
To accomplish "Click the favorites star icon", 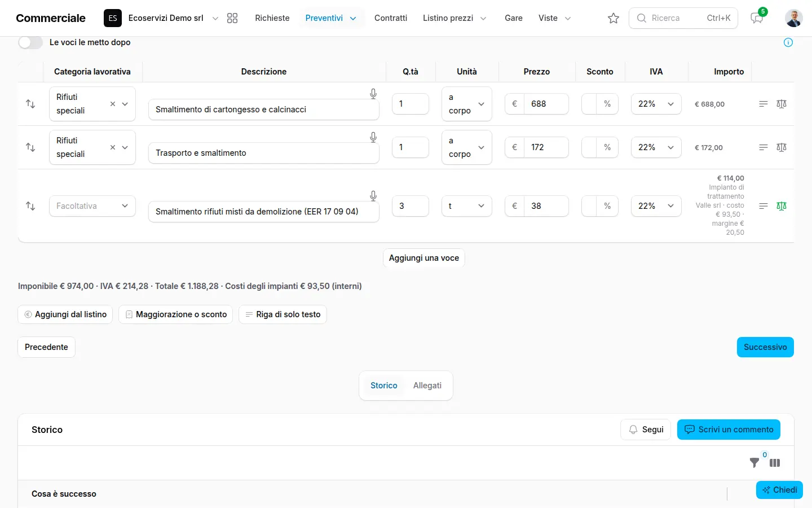I will coord(614,18).
